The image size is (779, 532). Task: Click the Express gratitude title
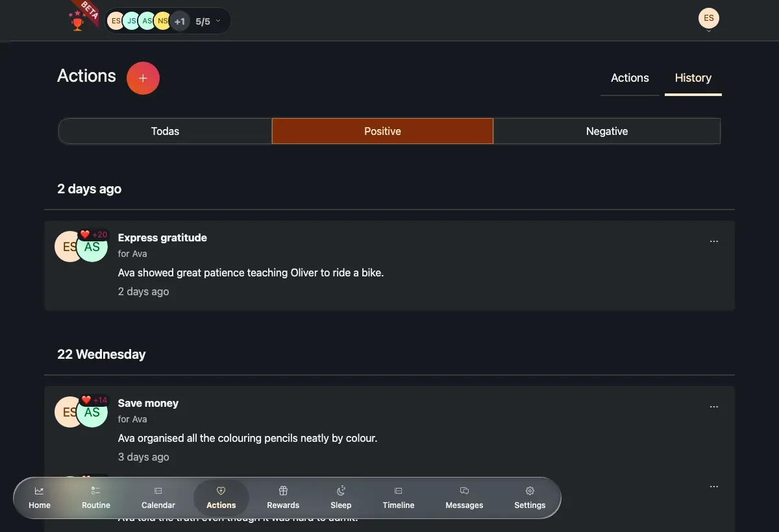point(162,237)
